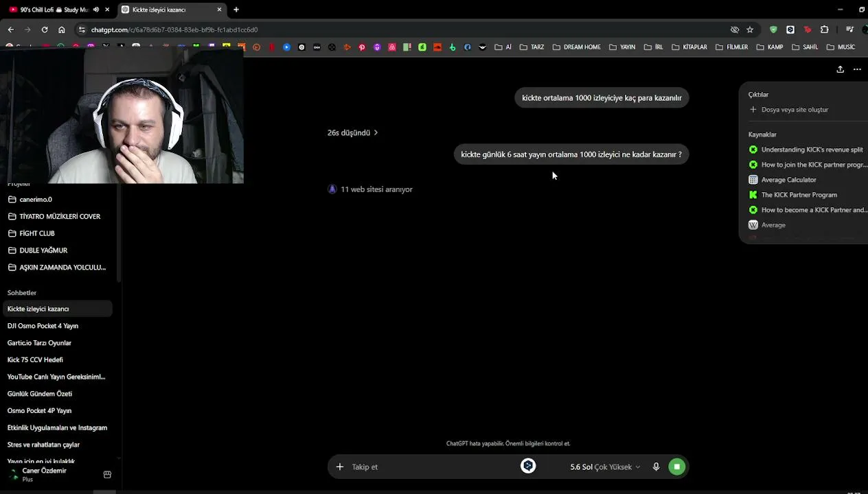Open the 5.6 Sol Çok Yüksek model dropdown
This screenshot has height=494, width=868.
click(x=605, y=467)
